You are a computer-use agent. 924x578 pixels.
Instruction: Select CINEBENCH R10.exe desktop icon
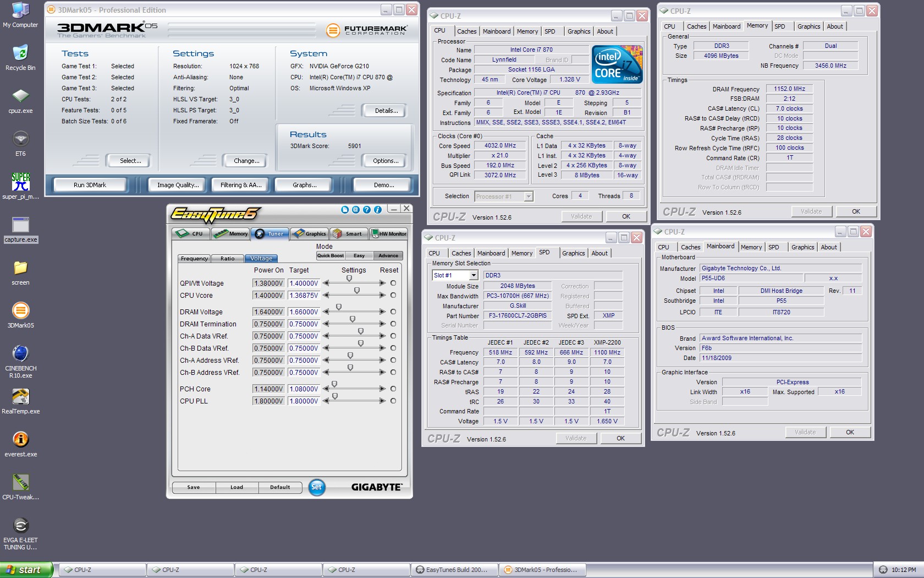[x=20, y=362]
